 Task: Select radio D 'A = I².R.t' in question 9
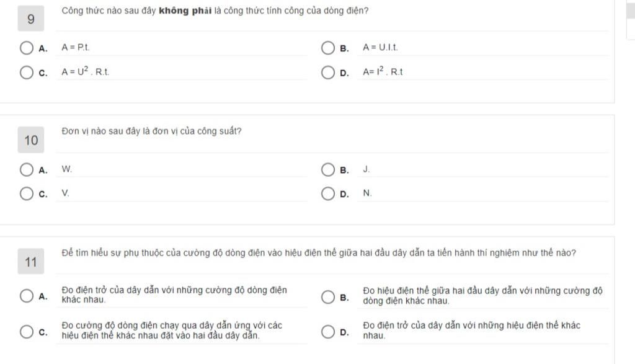[x=328, y=73]
